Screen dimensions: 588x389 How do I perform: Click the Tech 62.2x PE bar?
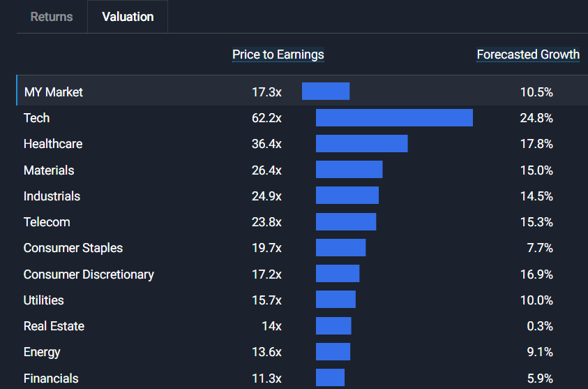394,118
